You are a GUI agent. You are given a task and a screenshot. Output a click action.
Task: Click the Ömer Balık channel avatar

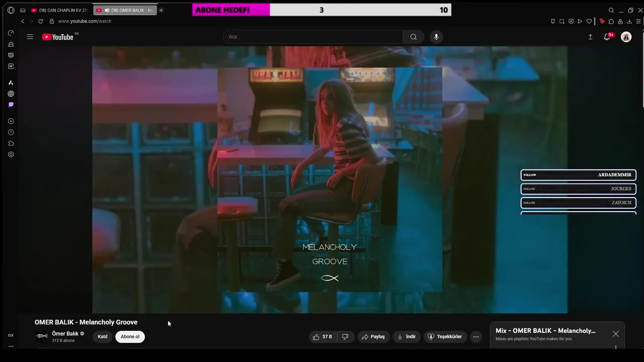point(42,336)
